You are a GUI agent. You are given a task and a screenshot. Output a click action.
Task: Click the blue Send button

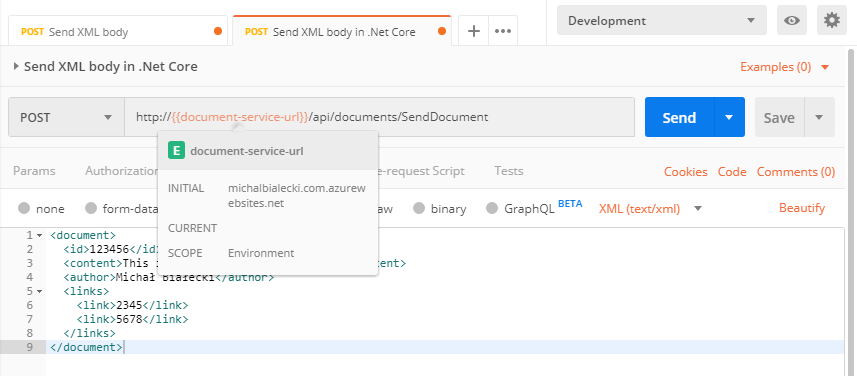click(679, 117)
